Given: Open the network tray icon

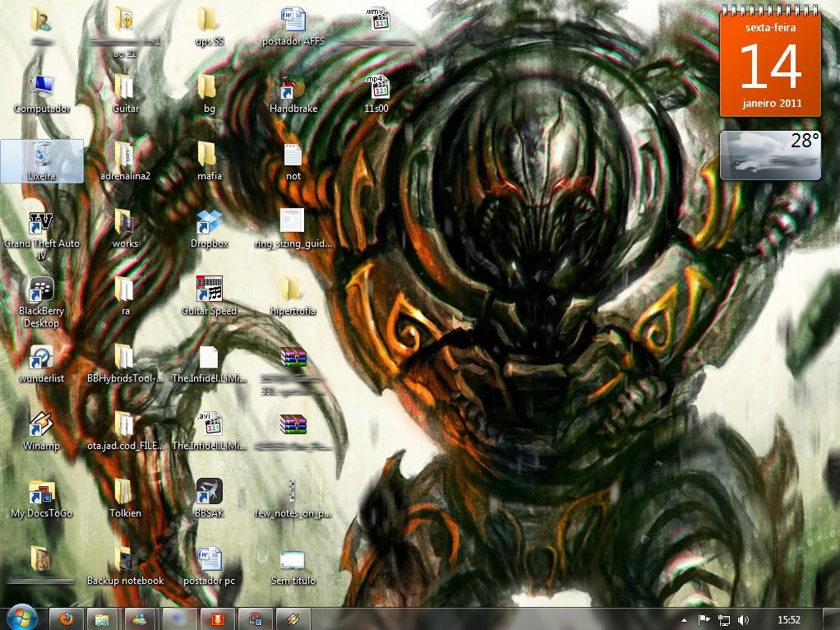Looking at the screenshot, I should click(724, 620).
